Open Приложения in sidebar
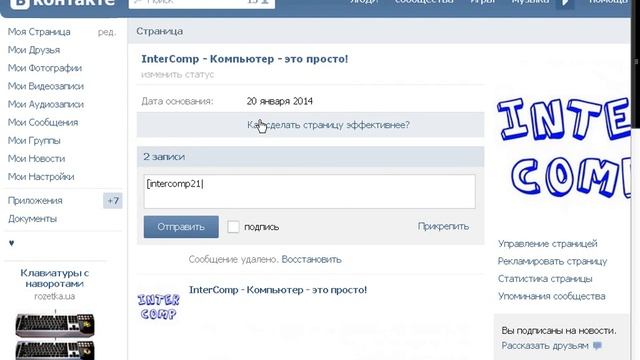The image size is (640, 360). [35, 200]
